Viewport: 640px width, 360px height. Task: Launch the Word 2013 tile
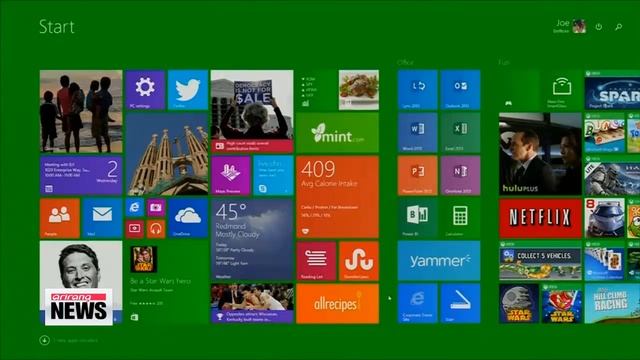(418, 133)
